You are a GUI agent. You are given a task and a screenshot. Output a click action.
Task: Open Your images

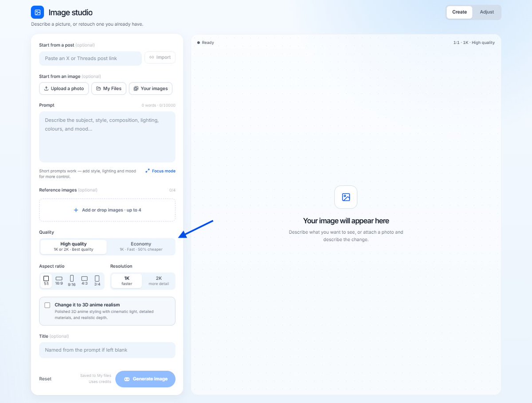pyautogui.click(x=151, y=88)
